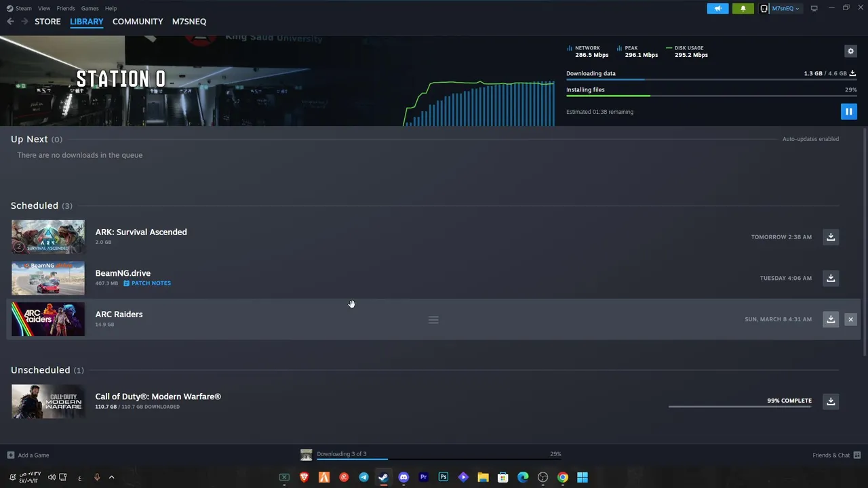Open BeamNG.drive PATCH NOTES link
Image resolution: width=868 pixels, height=488 pixels.
(147, 283)
